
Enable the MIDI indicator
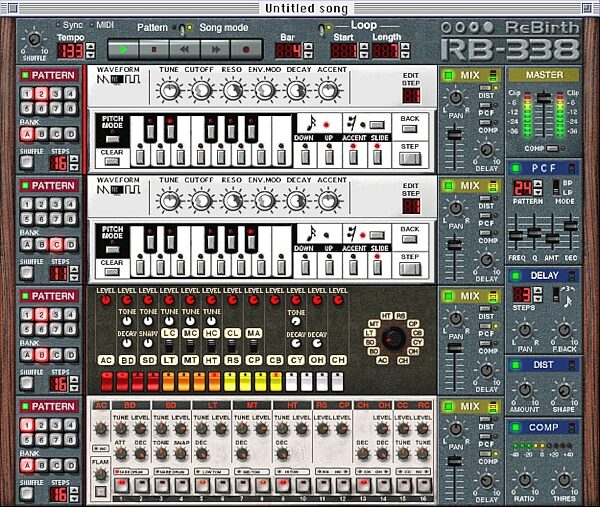point(91,25)
